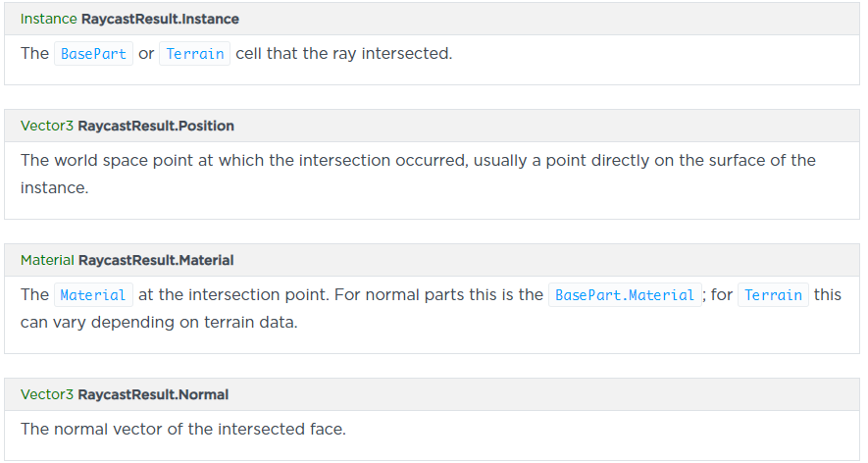This screenshot has width=868, height=463.
Task: Select the RaycastResult.Normal property heading
Action: click(x=153, y=394)
